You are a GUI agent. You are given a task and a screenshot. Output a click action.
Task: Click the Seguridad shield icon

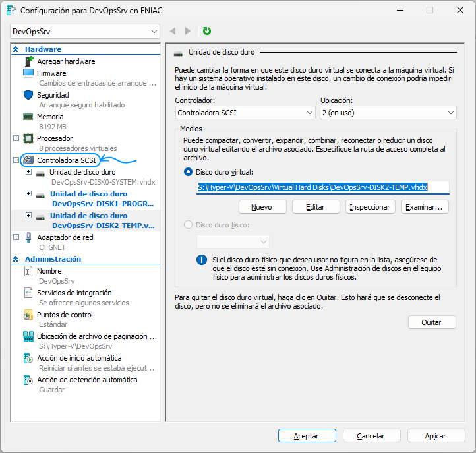click(28, 95)
